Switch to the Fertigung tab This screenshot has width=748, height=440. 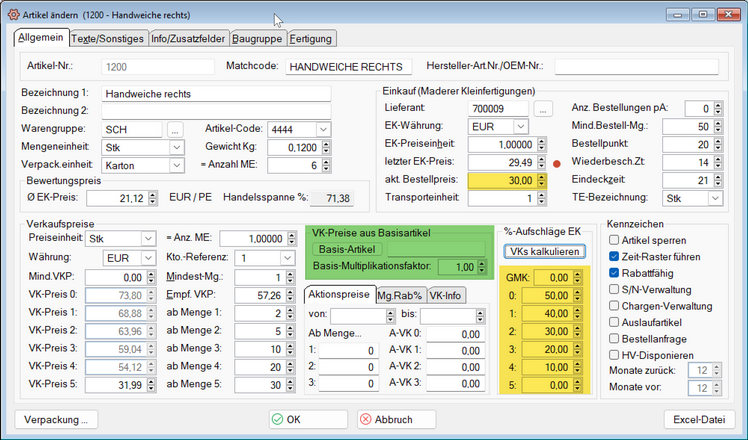(311, 39)
